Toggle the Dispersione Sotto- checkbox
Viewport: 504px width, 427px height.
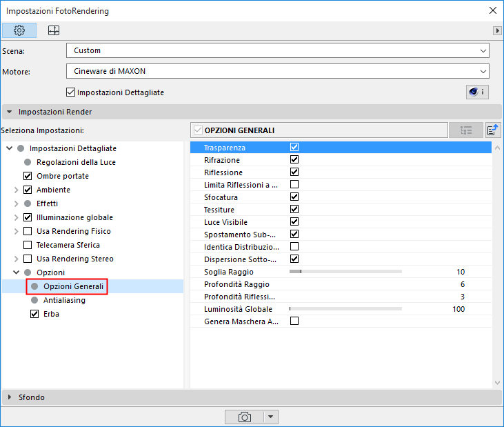[294, 259]
